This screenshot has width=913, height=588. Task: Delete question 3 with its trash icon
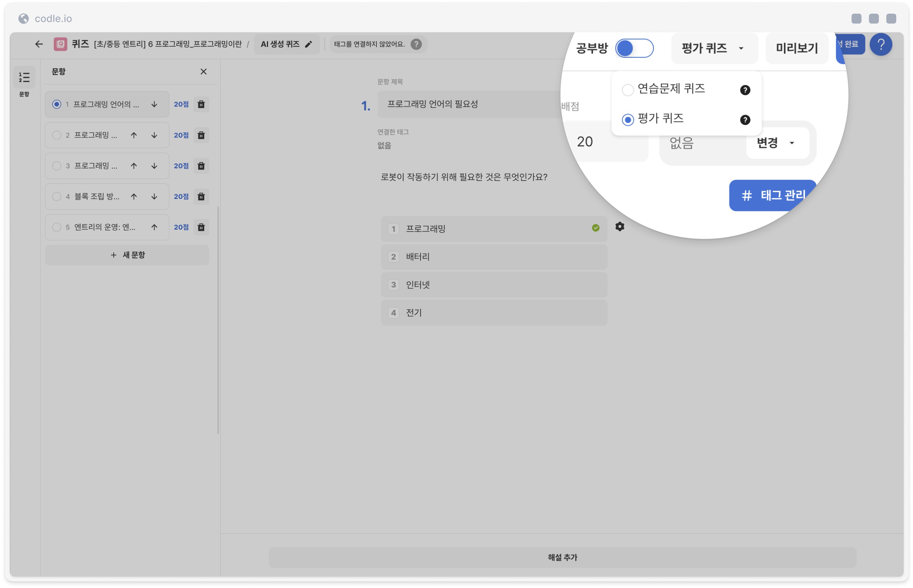click(x=201, y=166)
